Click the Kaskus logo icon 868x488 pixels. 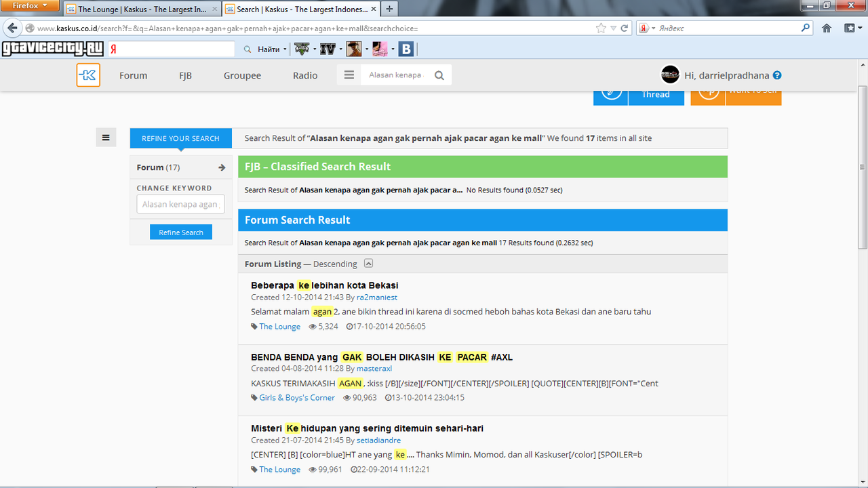(x=88, y=75)
